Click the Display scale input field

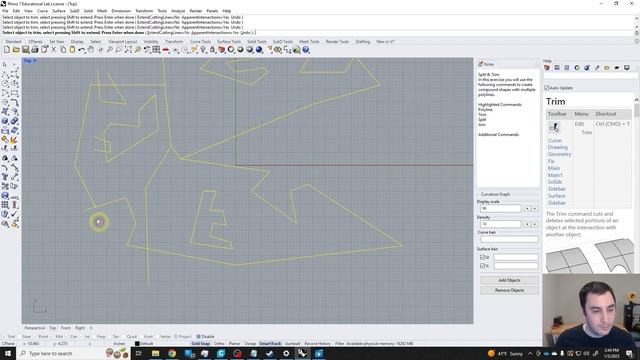click(501, 209)
